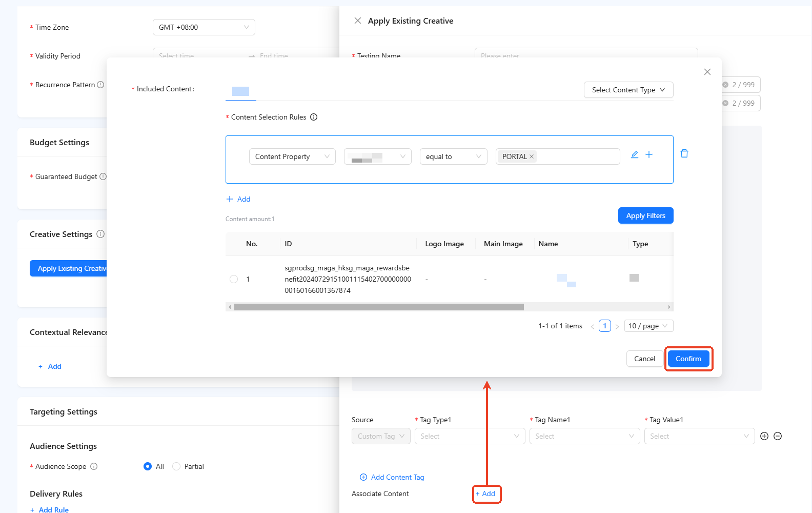Screen dimensions: 812x513
Task: Choose Partial audience scope radio
Action: pos(176,466)
